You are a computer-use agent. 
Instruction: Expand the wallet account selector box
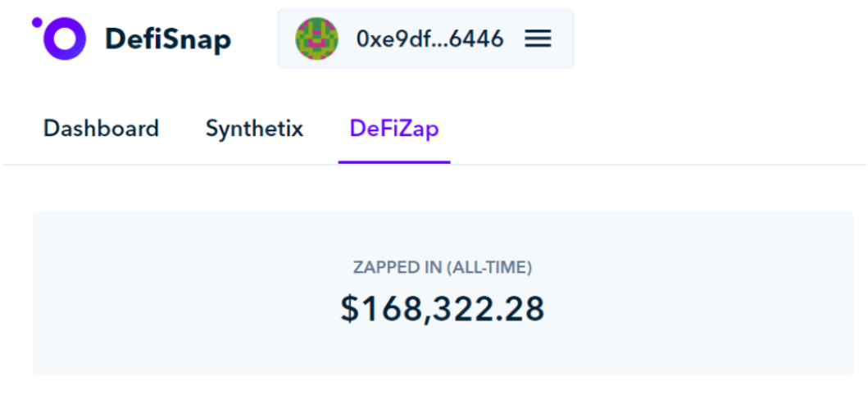(425, 39)
